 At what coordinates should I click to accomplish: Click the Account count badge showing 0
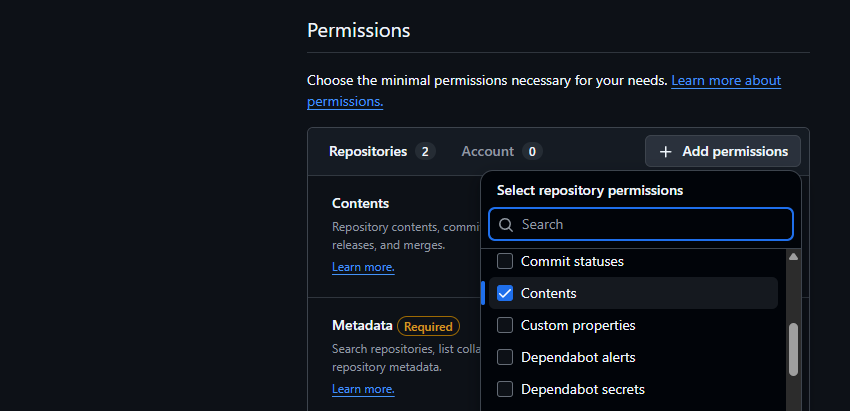[532, 151]
